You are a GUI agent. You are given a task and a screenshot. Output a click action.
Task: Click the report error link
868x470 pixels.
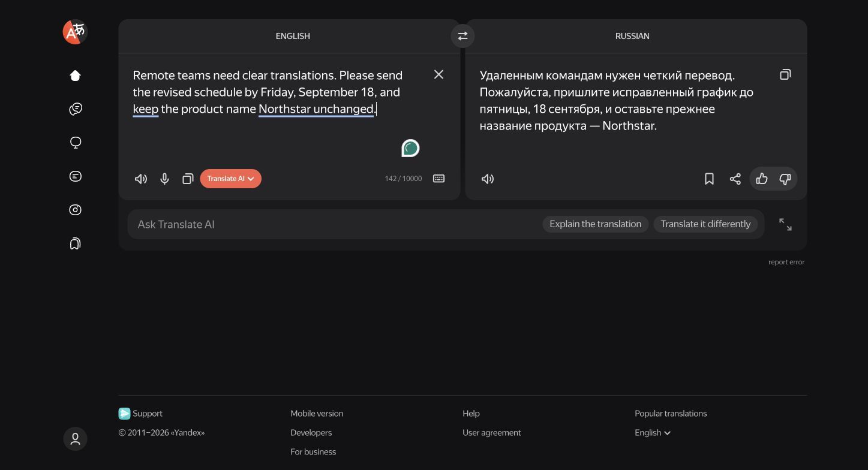(786, 262)
